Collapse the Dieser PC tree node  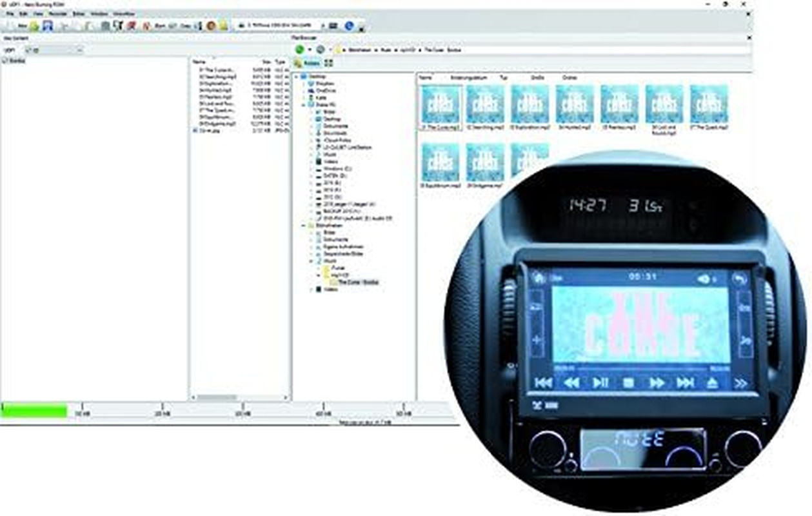coord(303,104)
